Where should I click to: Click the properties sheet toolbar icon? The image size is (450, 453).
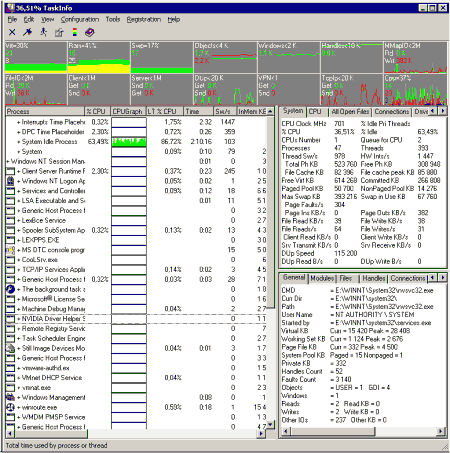click(x=59, y=32)
